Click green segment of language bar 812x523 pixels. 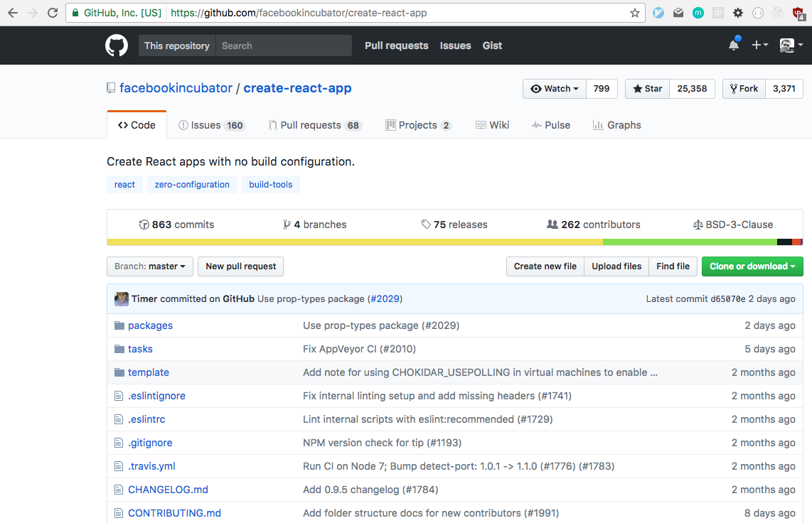pos(690,242)
